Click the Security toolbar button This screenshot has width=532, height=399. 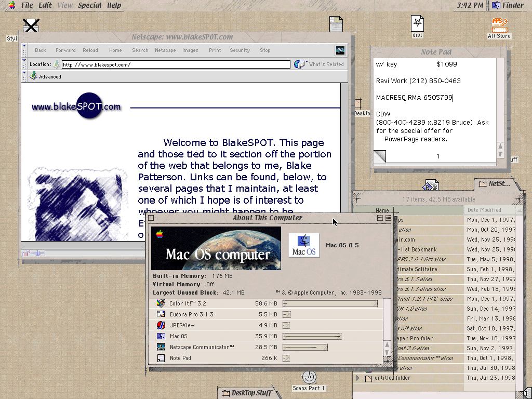(240, 50)
